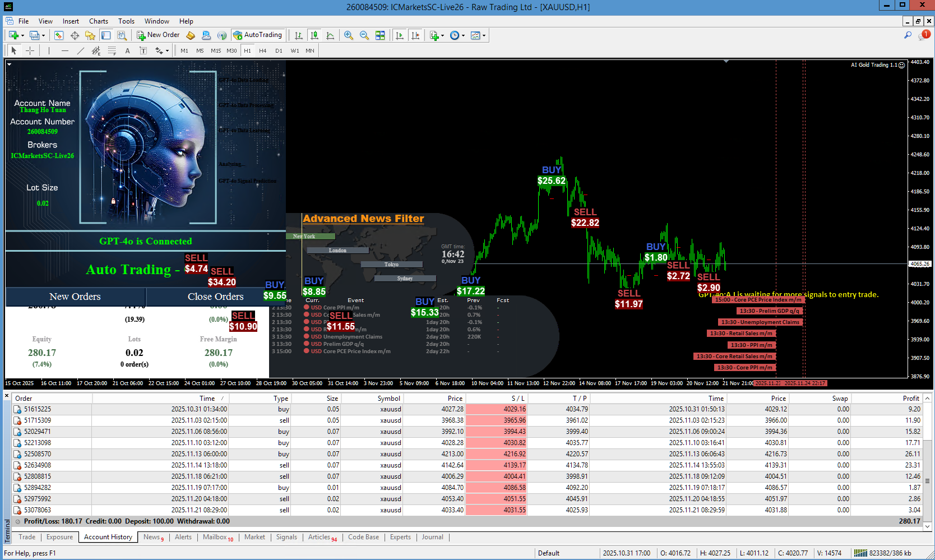Toggle the Terminal panel visibility
Screen dimensions: 935x560
click(106, 35)
